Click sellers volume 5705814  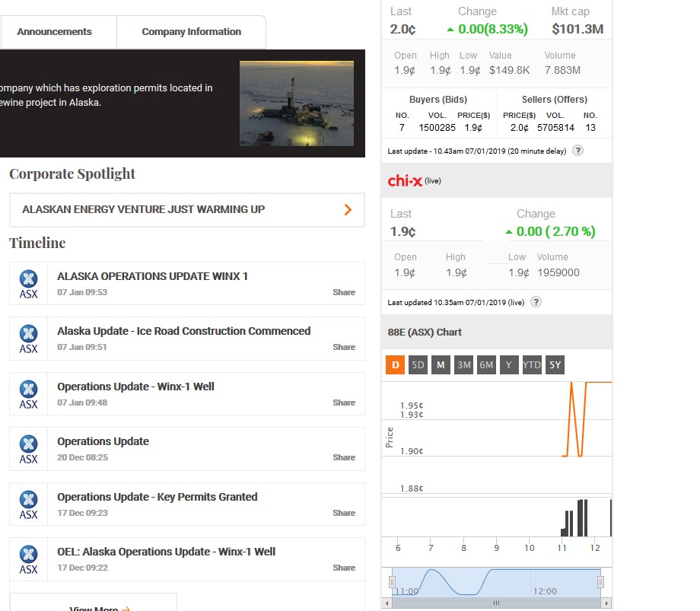(x=555, y=128)
